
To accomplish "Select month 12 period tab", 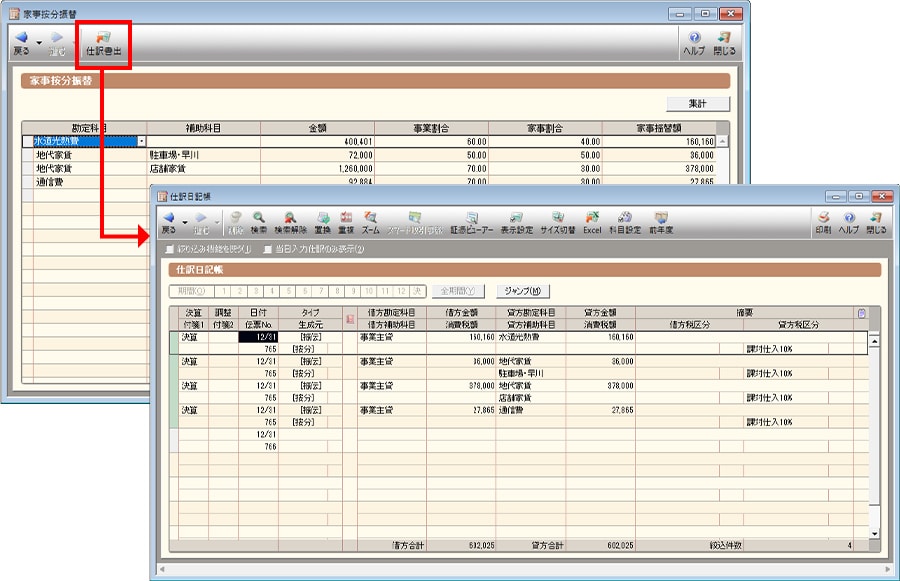I will [402, 291].
